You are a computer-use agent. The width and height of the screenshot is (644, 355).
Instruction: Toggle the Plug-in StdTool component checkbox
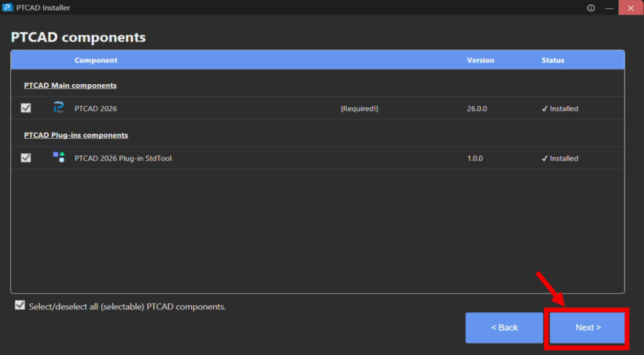pos(26,158)
